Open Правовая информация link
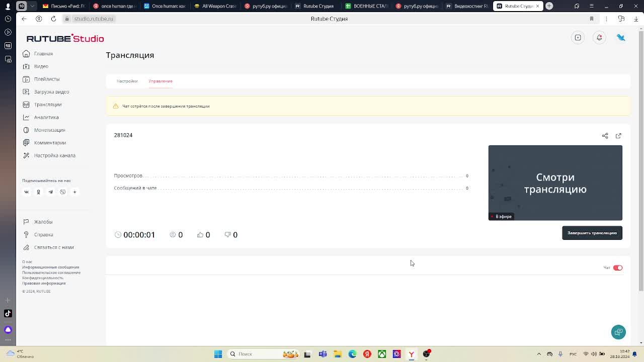Screen dimensions: 644x362 tap(44, 283)
